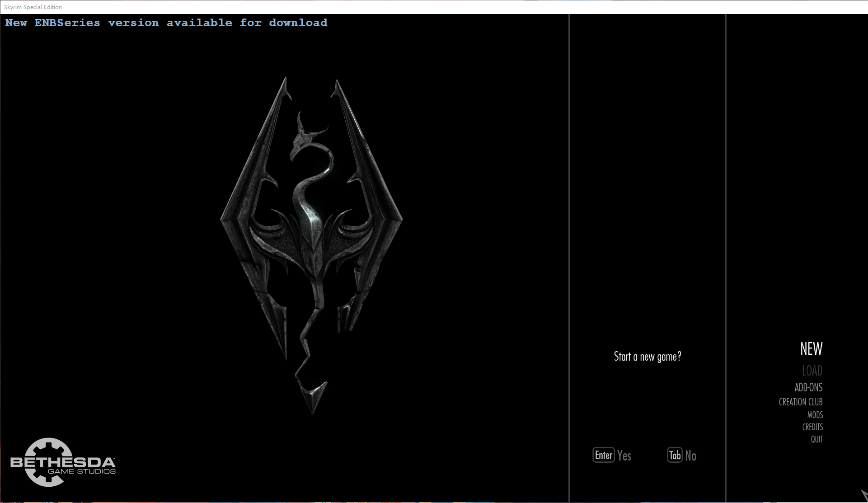Select NEW in the main menu
The height and width of the screenshot is (503, 868).
point(811,349)
